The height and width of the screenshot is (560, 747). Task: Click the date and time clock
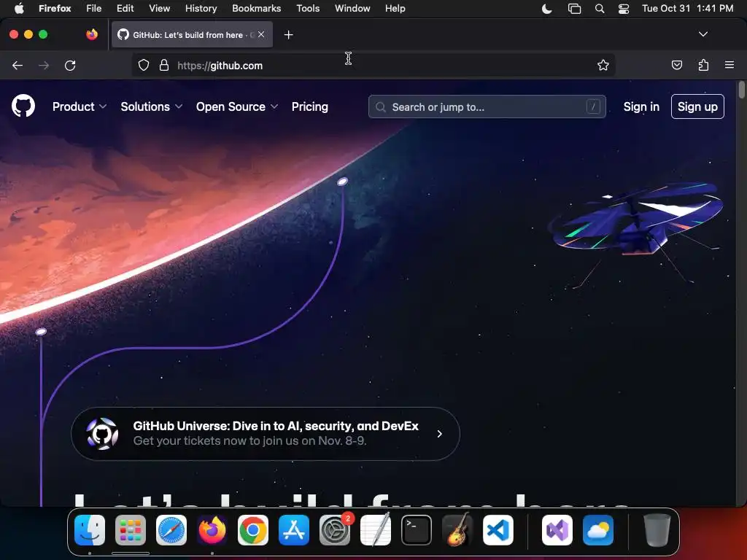click(x=687, y=8)
